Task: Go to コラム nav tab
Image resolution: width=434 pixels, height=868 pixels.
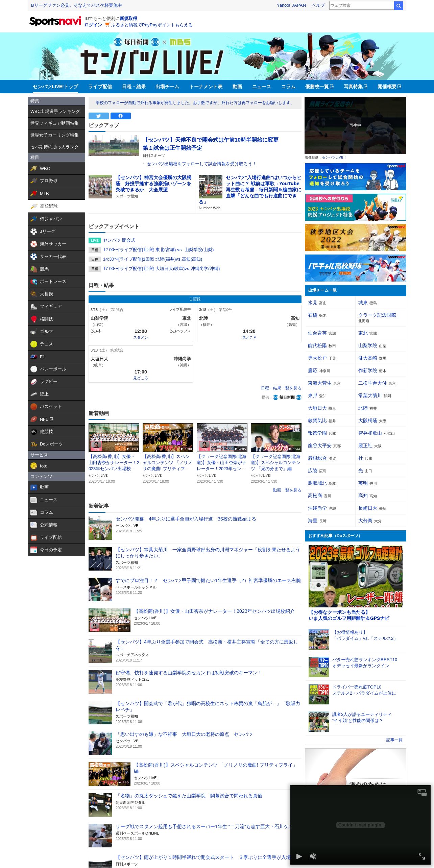Action: click(x=288, y=87)
